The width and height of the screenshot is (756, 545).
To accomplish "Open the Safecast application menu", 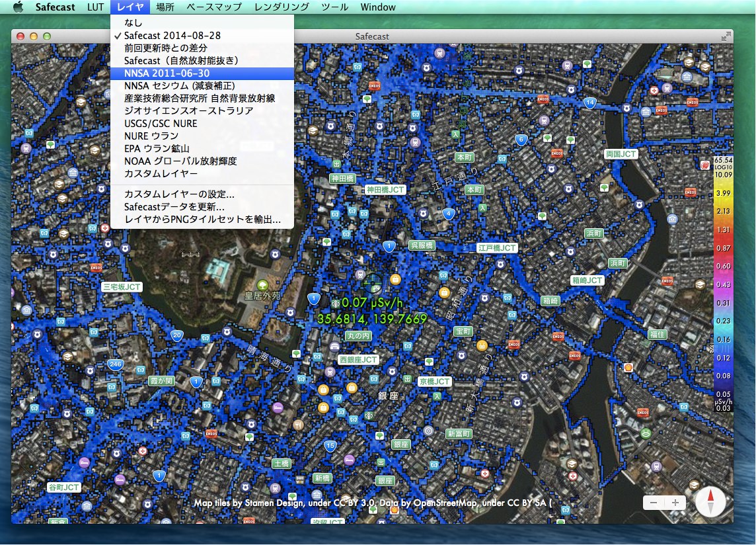I will point(55,7).
